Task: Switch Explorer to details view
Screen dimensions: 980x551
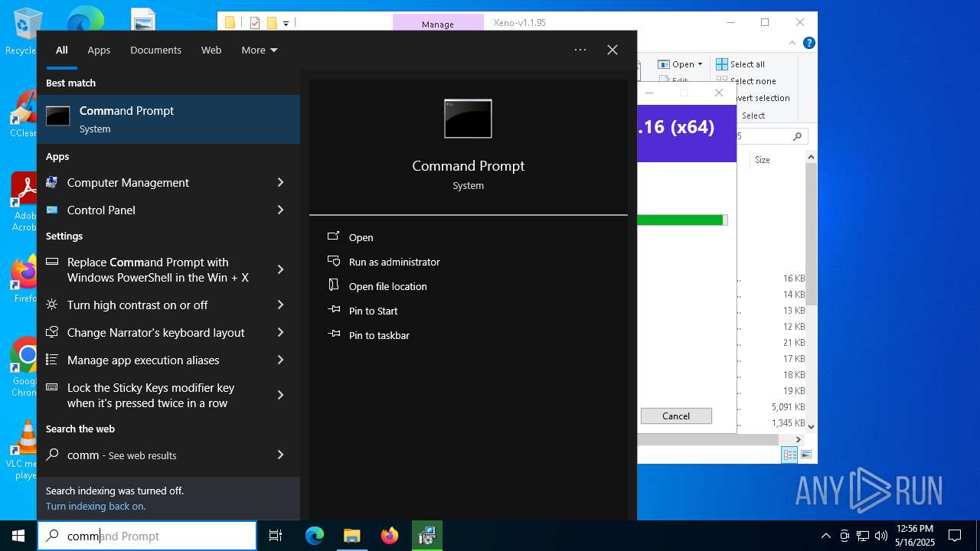Action: [x=789, y=455]
